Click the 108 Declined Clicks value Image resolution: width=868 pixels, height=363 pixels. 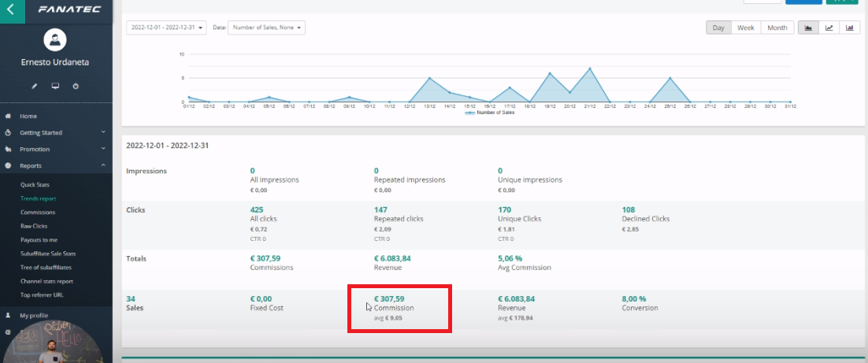(x=629, y=209)
